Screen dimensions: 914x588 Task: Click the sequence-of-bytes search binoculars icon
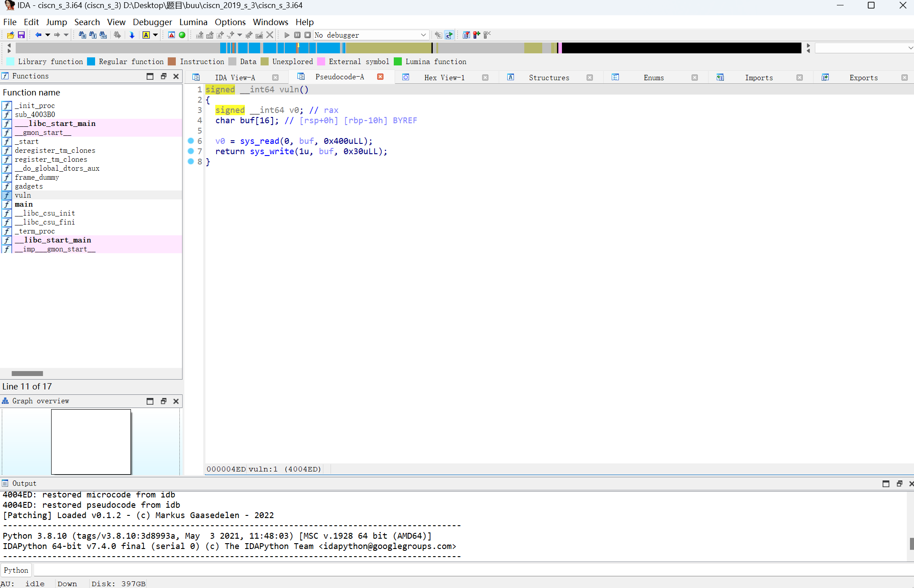(103, 35)
